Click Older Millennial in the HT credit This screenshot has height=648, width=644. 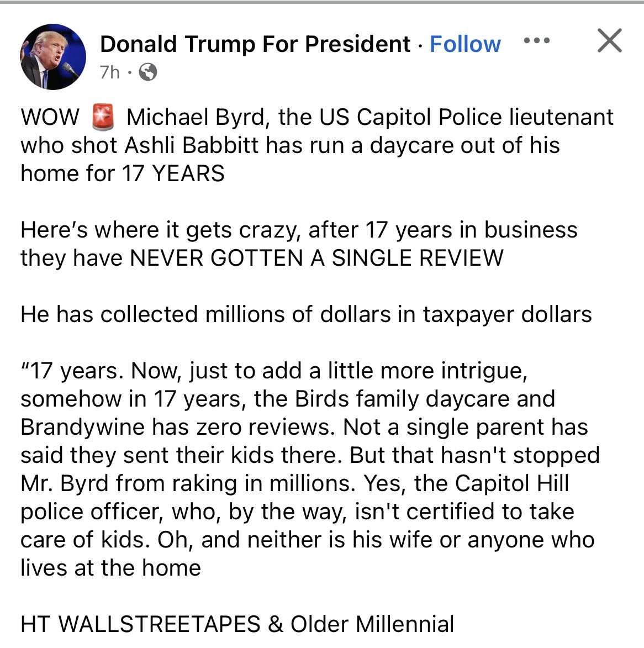click(372, 624)
